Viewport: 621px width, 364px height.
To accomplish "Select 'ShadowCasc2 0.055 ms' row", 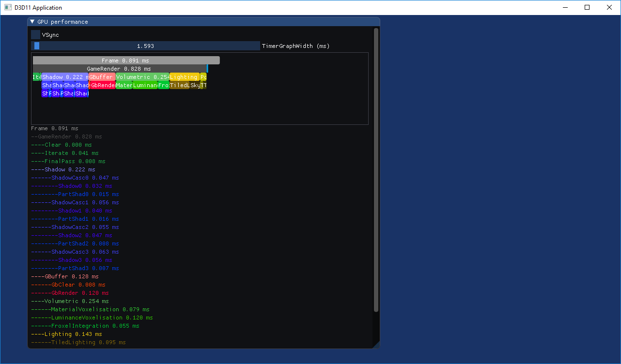I will click(x=75, y=227).
